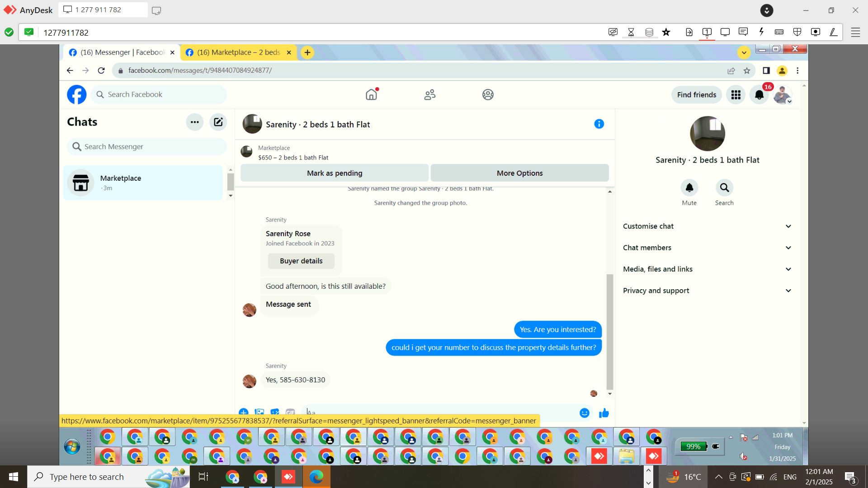Bookmark this page with the star icon
The height and width of the screenshot is (488, 868).
747,70
